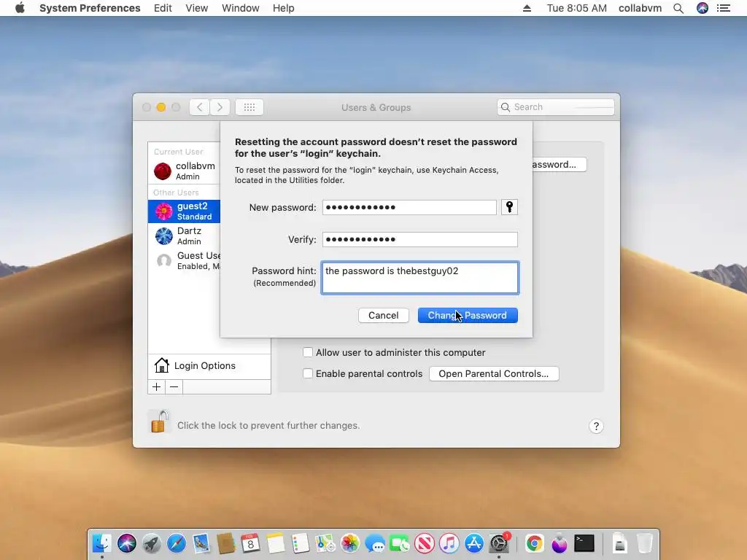Select guest2 Standard user
This screenshot has width=747, height=560.
[x=184, y=211]
